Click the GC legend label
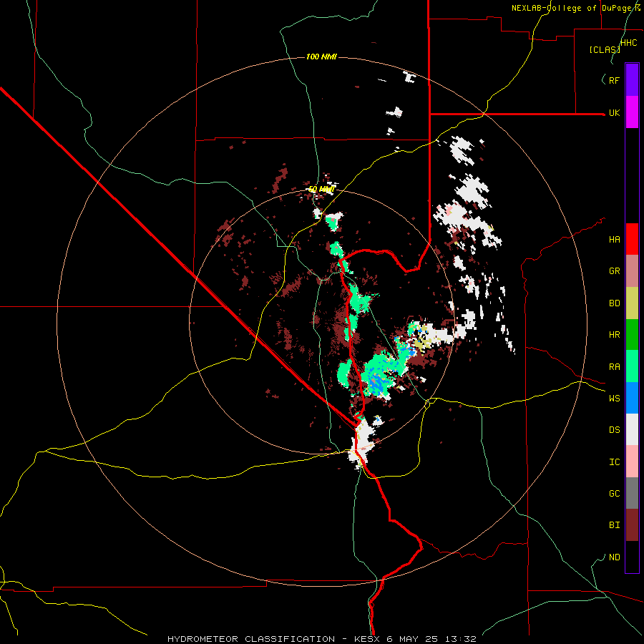The image size is (644, 644). pos(614,494)
